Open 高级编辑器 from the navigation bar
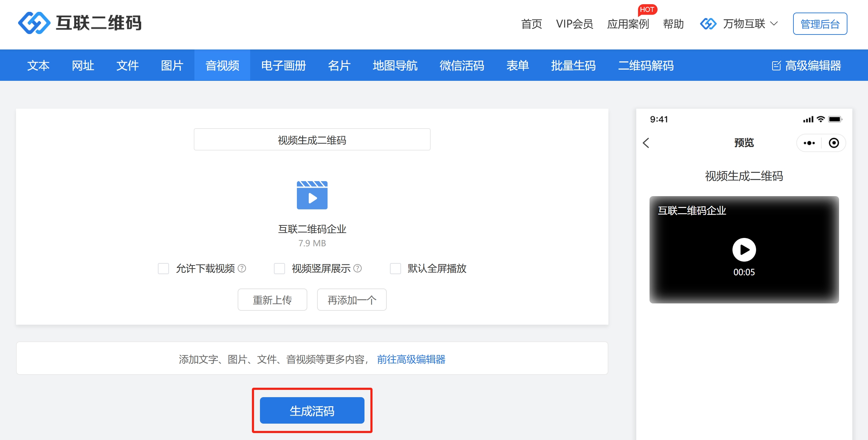868x440 pixels. click(806, 65)
